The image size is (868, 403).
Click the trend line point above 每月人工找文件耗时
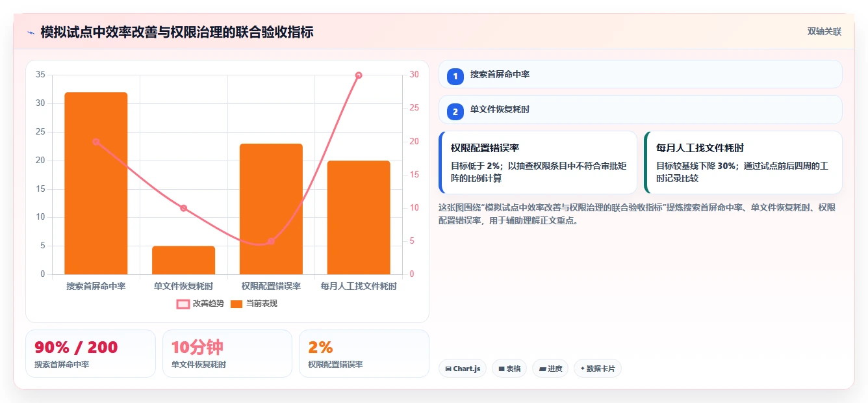[359, 75]
